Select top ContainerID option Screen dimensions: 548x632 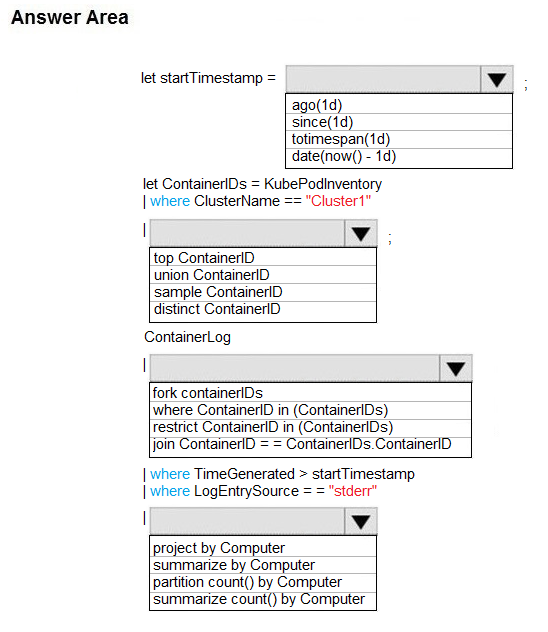(x=263, y=258)
